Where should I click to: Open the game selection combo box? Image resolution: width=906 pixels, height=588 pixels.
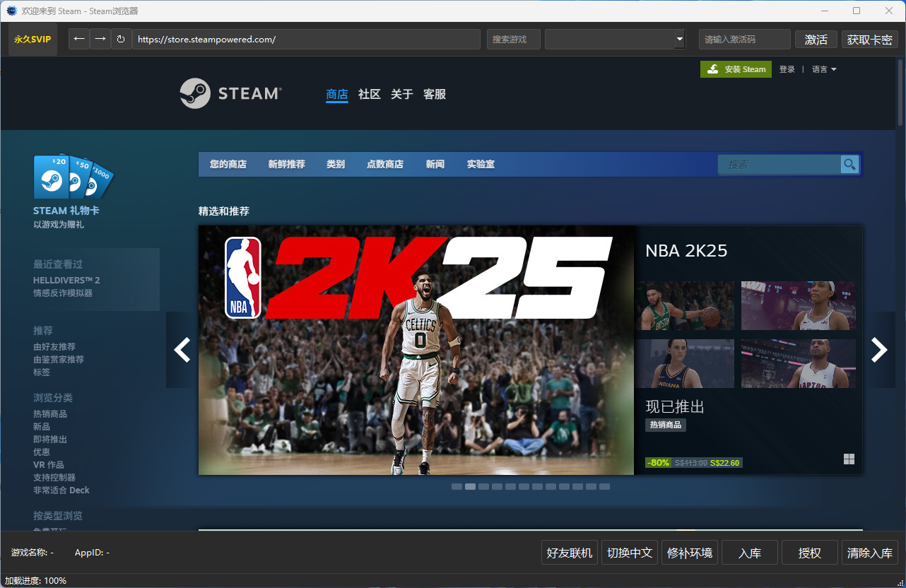click(615, 40)
